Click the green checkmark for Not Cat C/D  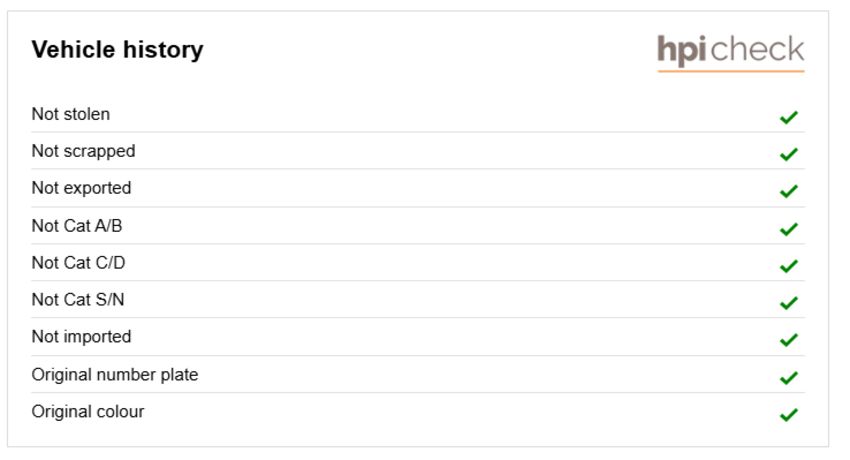tap(789, 265)
